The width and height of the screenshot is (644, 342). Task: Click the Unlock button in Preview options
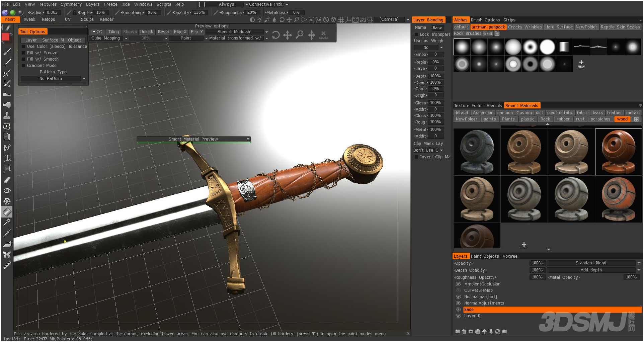(x=147, y=32)
